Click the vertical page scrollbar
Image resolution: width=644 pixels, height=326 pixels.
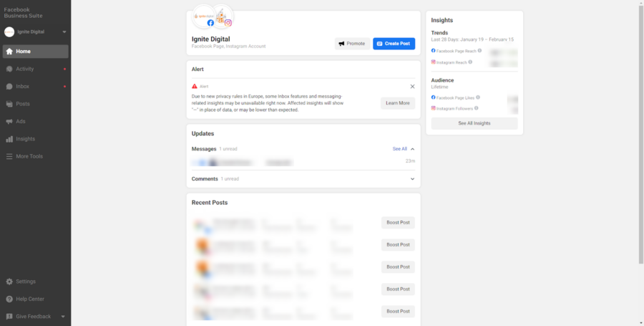click(640, 135)
